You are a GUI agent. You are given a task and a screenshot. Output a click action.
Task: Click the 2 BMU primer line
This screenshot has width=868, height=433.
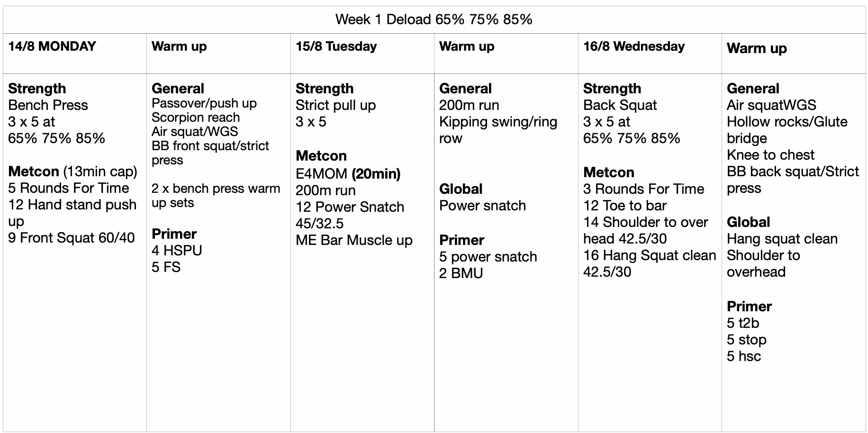pos(461,273)
